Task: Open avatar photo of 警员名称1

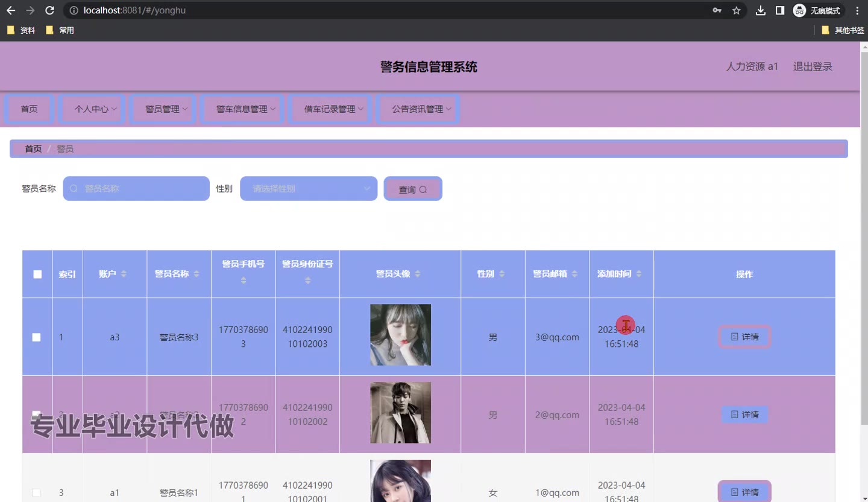Action: tap(400, 481)
